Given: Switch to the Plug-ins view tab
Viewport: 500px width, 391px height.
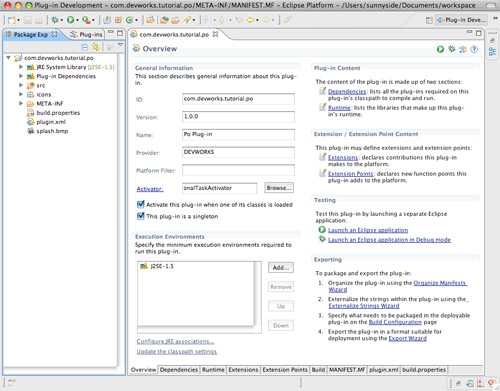Looking at the screenshot, I should [x=87, y=34].
